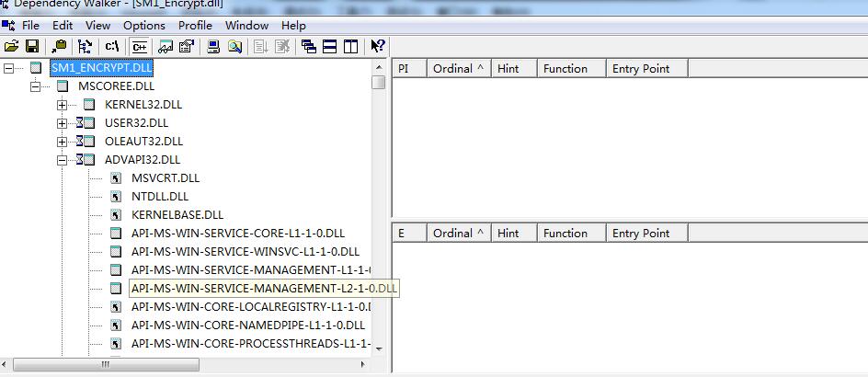Expand the KERNEL32.DLL tree node
The height and width of the screenshot is (377, 868).
coord(62,105)
